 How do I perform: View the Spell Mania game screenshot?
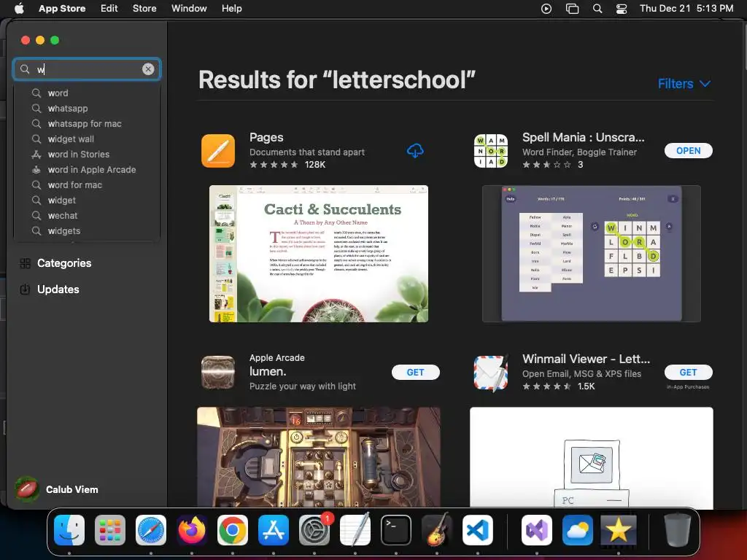pyautogui.click(x=591, y=254)
